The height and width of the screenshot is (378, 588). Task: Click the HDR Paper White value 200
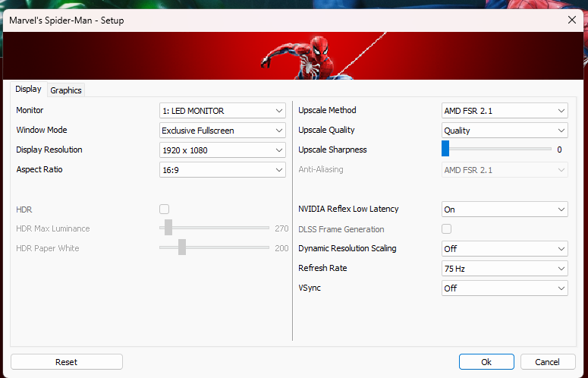[x=281, y=248]
